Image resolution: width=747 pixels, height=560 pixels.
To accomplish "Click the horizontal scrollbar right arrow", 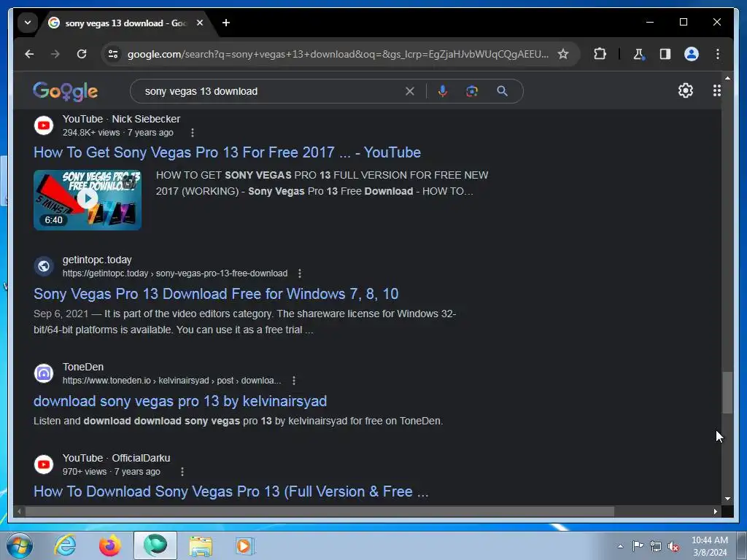I will (716, 511).
